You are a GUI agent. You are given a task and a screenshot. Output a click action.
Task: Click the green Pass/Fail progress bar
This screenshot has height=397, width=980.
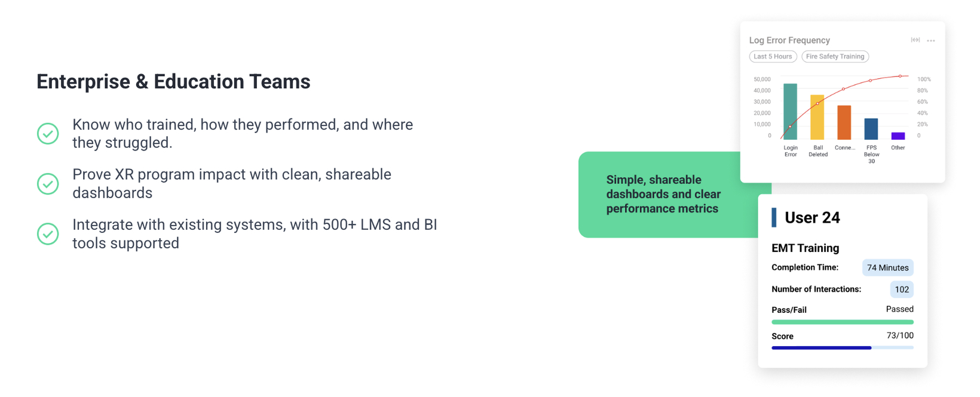tap(843, 322)
